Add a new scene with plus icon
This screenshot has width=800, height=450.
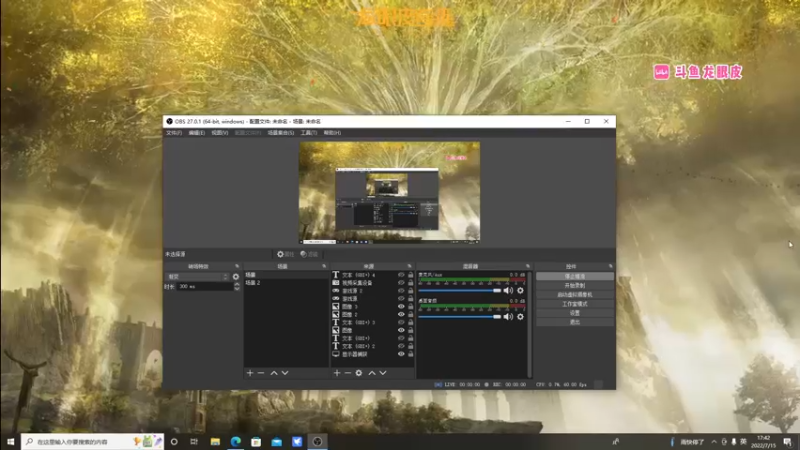(250, 373)
